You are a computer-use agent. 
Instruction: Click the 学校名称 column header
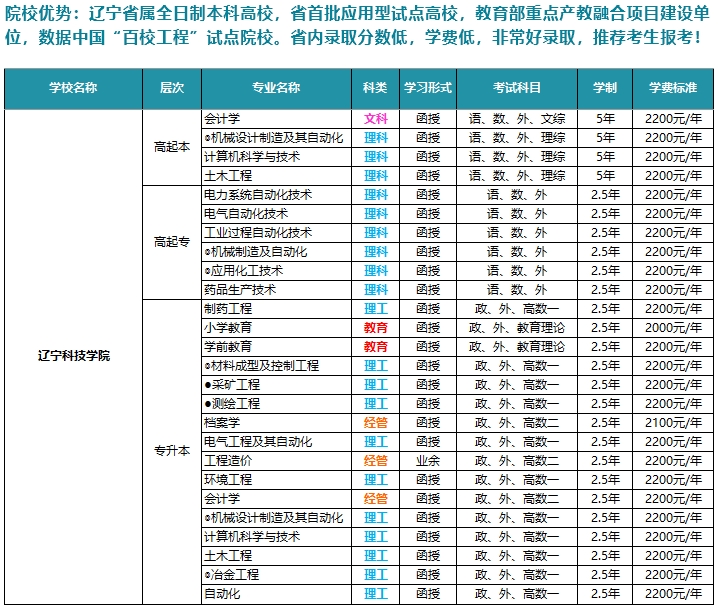[73, 88]
